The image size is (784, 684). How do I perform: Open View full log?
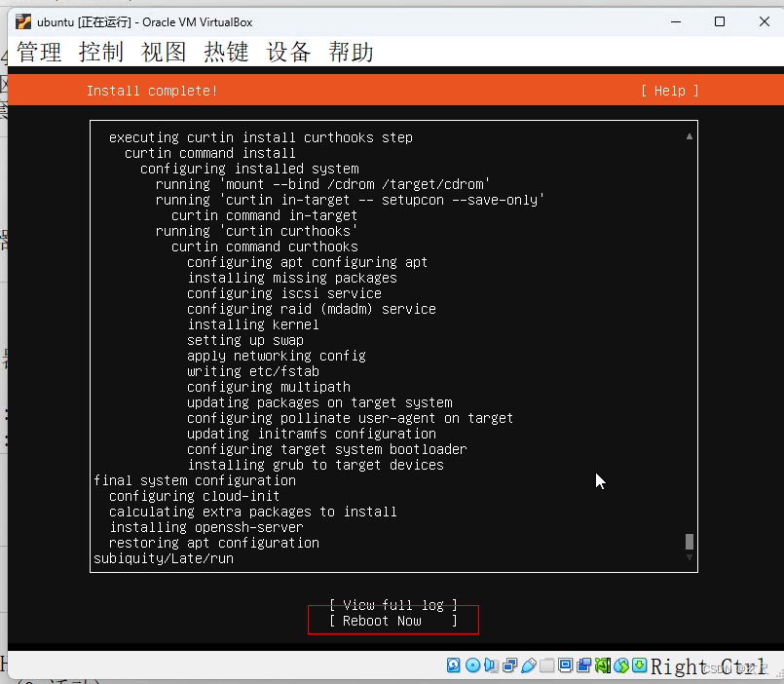(x=392, y=604)
